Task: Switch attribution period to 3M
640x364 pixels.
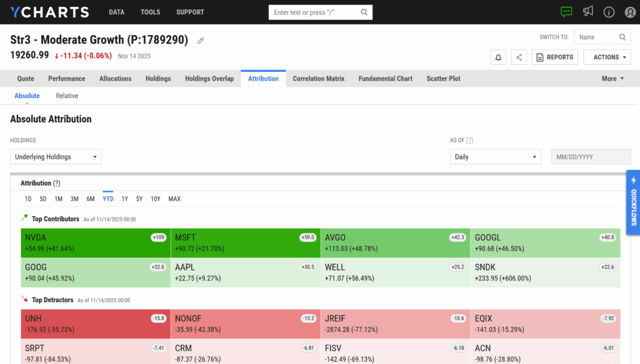Action: pyautogui.click(x=74, y=199)
